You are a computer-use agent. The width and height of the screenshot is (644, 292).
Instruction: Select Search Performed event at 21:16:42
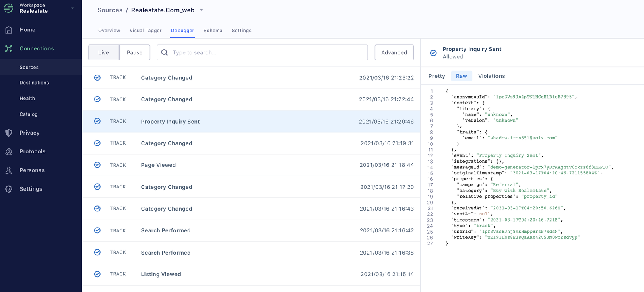(251, 230)
